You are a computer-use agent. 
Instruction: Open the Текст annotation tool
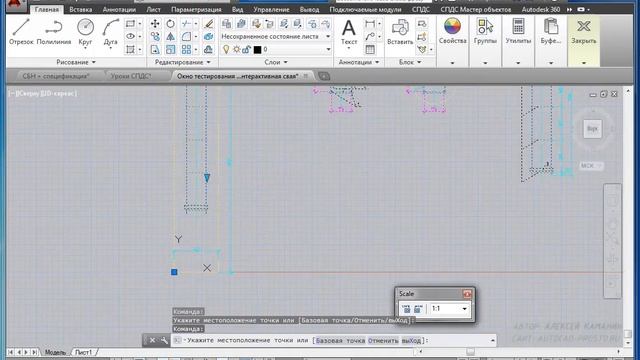click(x=349, y=33)
